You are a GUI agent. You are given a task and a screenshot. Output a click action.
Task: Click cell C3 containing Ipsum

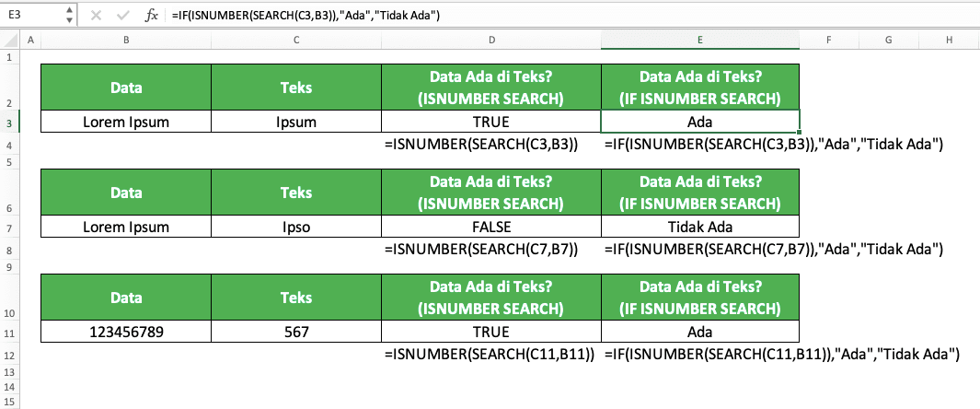coord(296,122)
